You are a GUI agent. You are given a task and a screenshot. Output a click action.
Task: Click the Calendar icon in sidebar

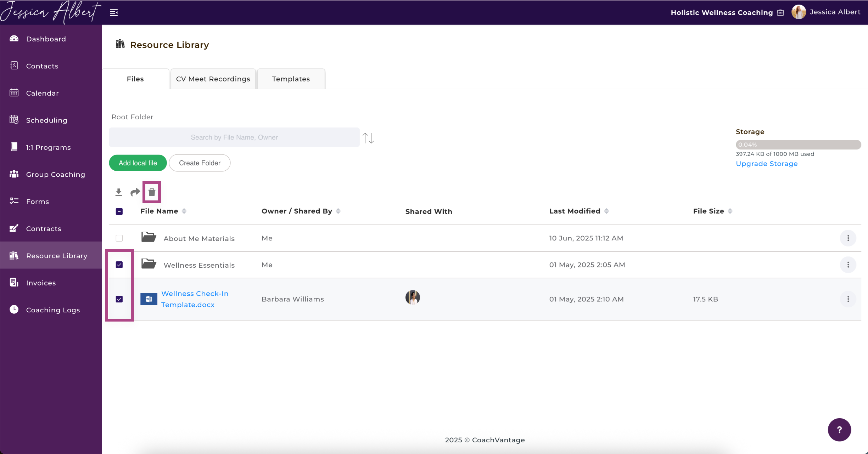[x=14, y=93]
